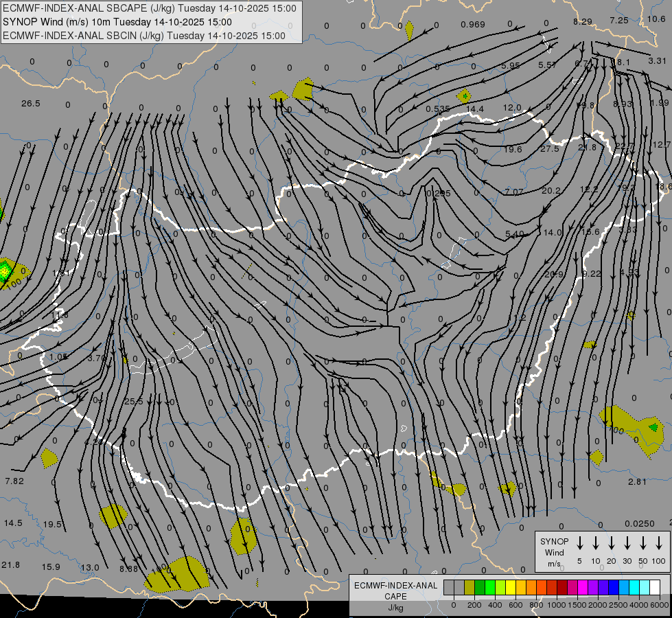672x618 pixels.
Task: Select the dark green legend color swatch
Action: (x=480, y=587)
